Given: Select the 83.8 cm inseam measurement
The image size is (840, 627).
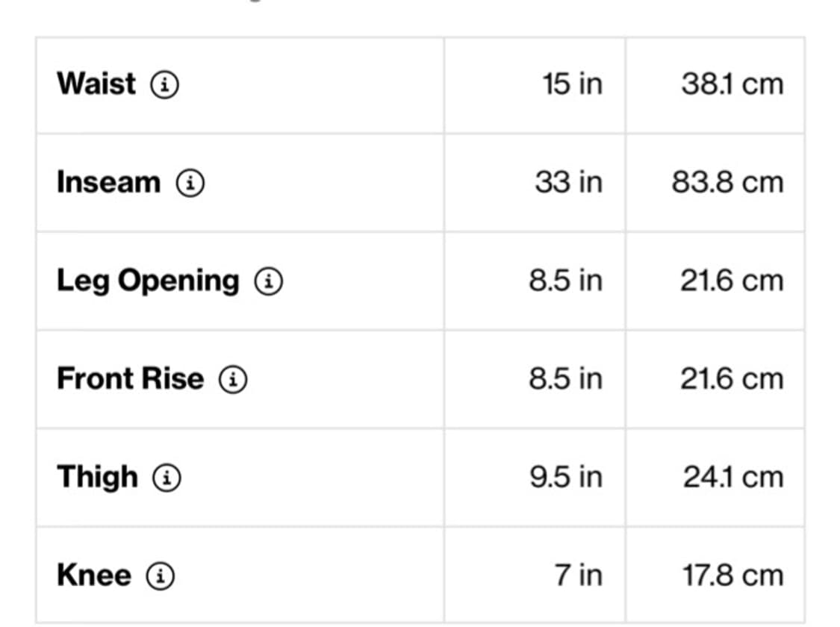Looking at the screenshot, I should pos(727,183).
